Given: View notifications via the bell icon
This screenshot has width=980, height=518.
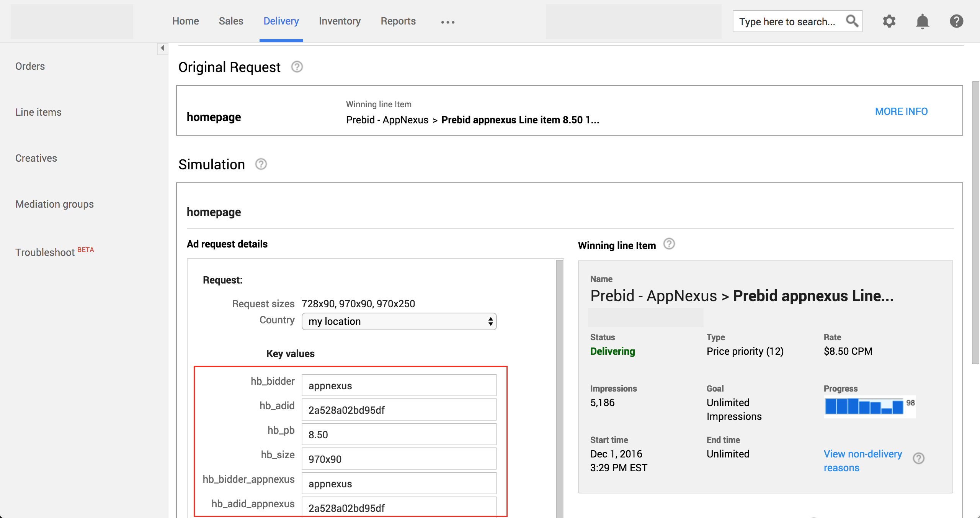Looking at the screenshot, I should [923, 21].
